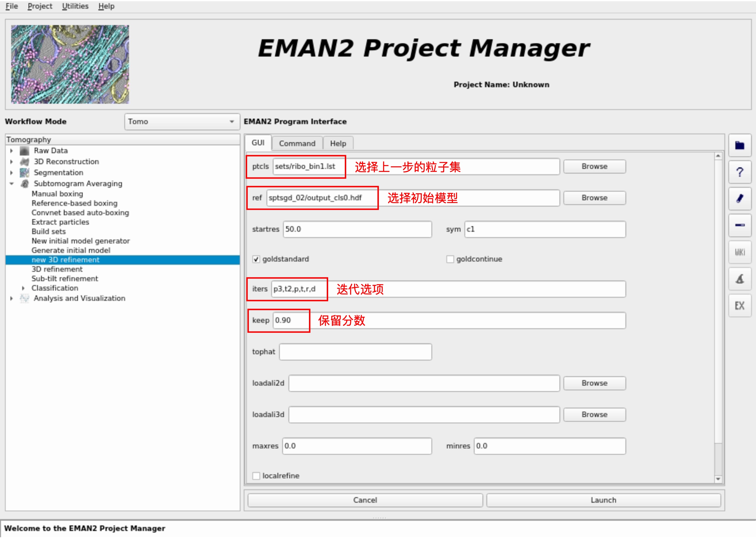Click the Cancel button

pos(365,500)
